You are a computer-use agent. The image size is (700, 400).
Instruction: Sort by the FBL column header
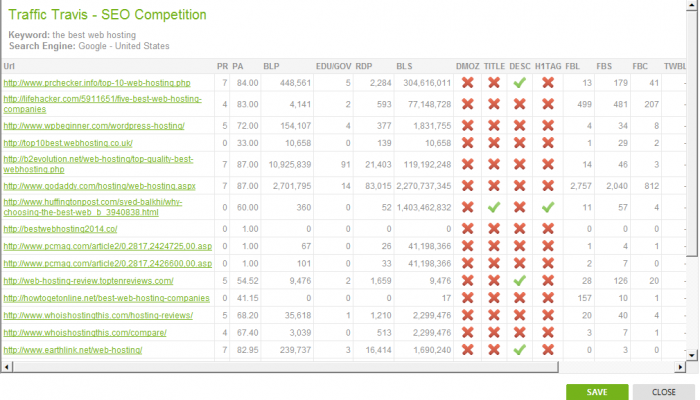572,66
